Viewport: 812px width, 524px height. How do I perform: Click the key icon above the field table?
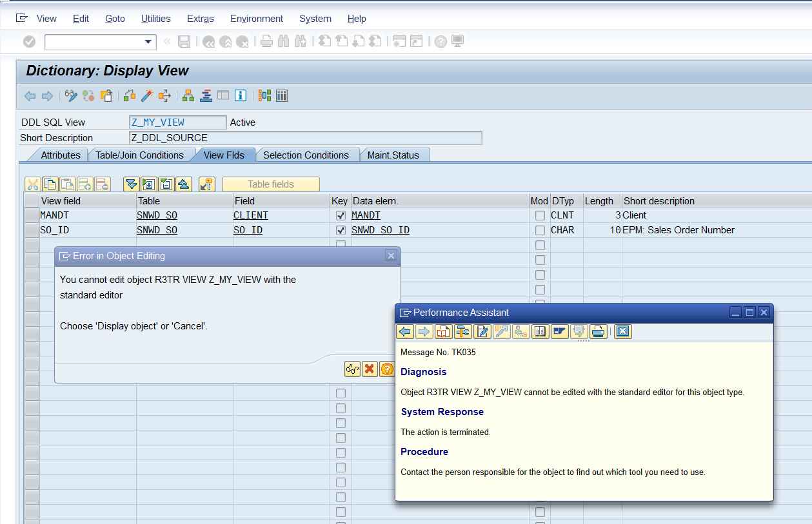coord(206,184)
